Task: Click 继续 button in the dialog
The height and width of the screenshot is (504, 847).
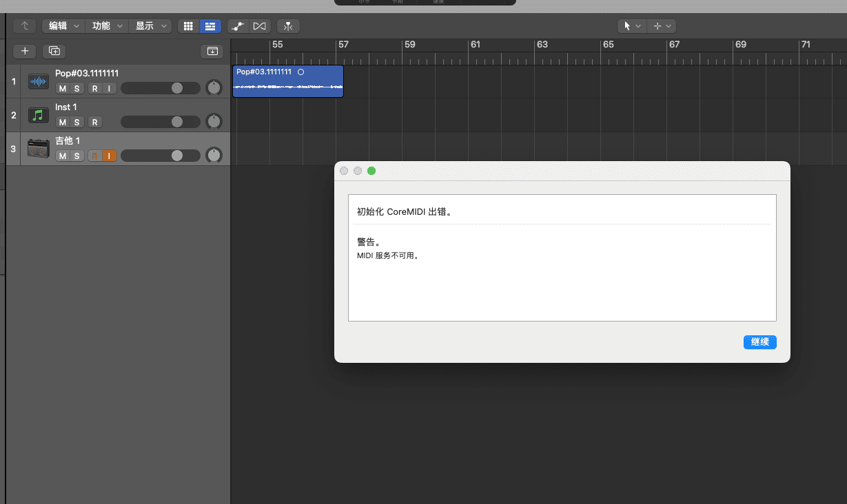Action: point(760,342)
